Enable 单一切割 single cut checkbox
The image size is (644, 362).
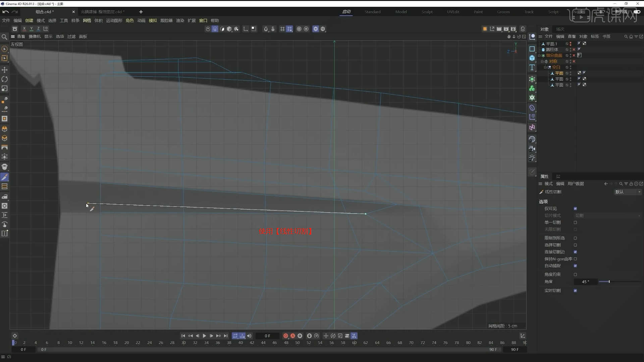pyautogui.click(x=575, y=223)
